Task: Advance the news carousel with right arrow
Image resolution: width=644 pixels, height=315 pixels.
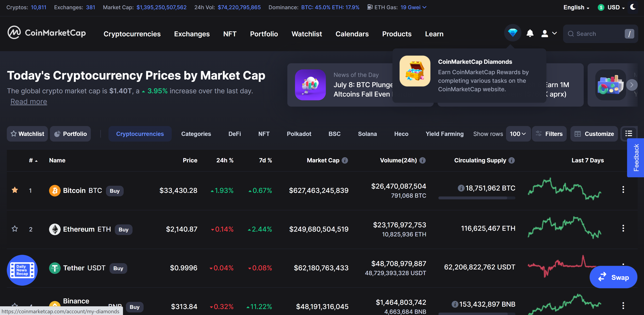Action: click(632, 85)
